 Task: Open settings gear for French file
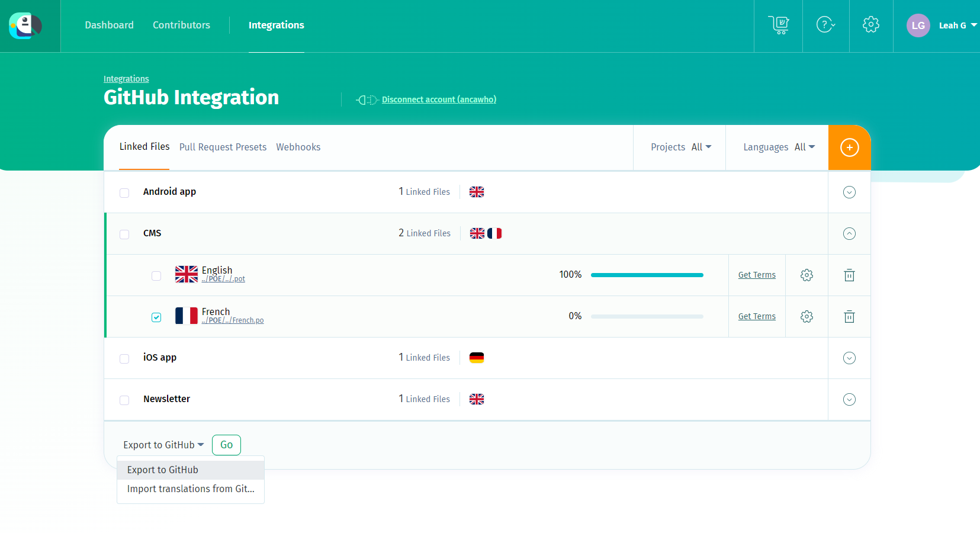click(807, 316)
